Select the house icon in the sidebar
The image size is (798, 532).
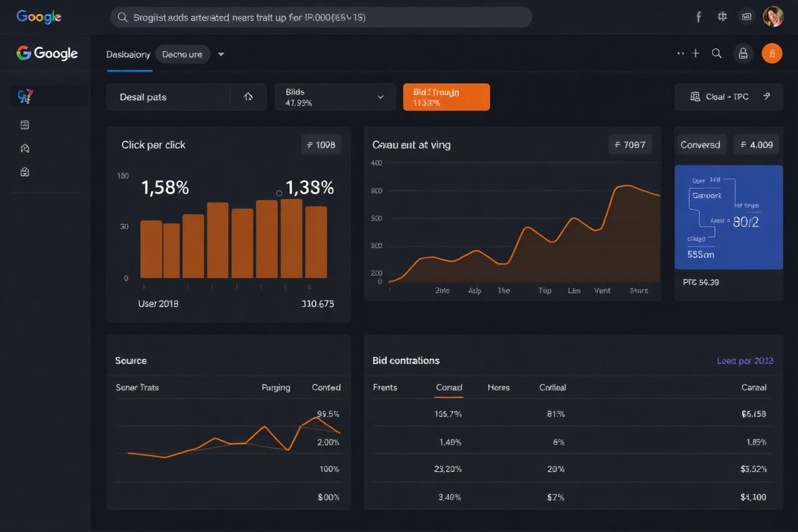point(25,148)
